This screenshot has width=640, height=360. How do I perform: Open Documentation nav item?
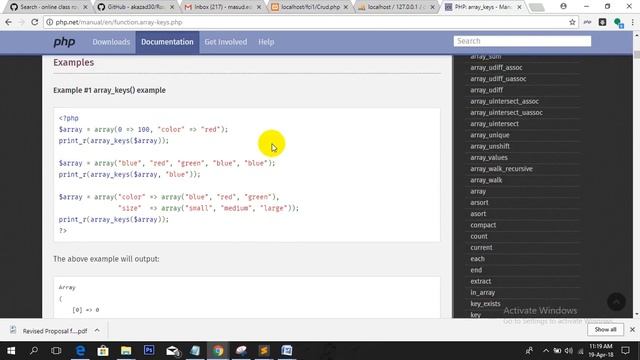pyautogui.click(x=167, y=42)
